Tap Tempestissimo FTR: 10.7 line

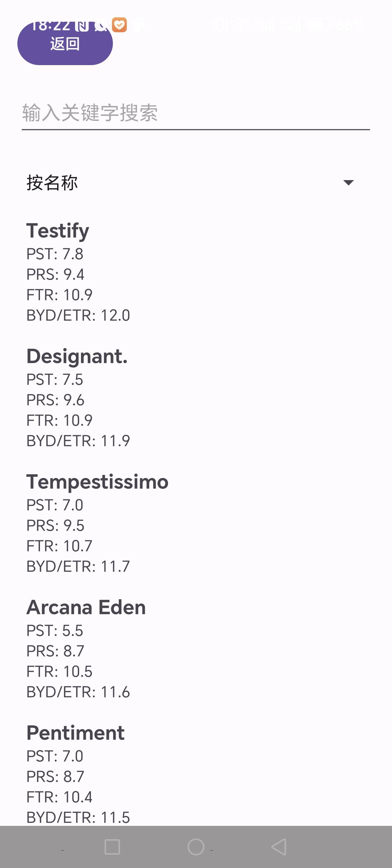tap(59, 546)
